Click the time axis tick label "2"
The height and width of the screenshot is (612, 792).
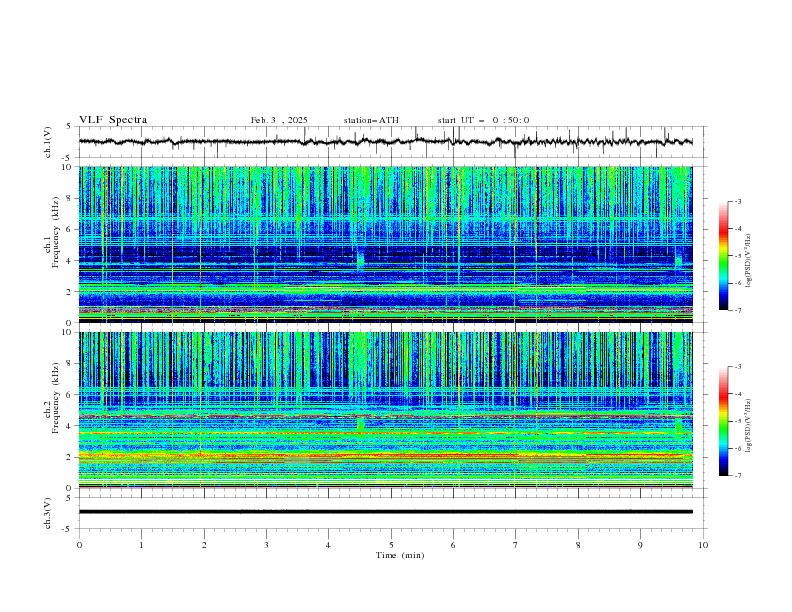pyautogui.click(x=204, y=545)
